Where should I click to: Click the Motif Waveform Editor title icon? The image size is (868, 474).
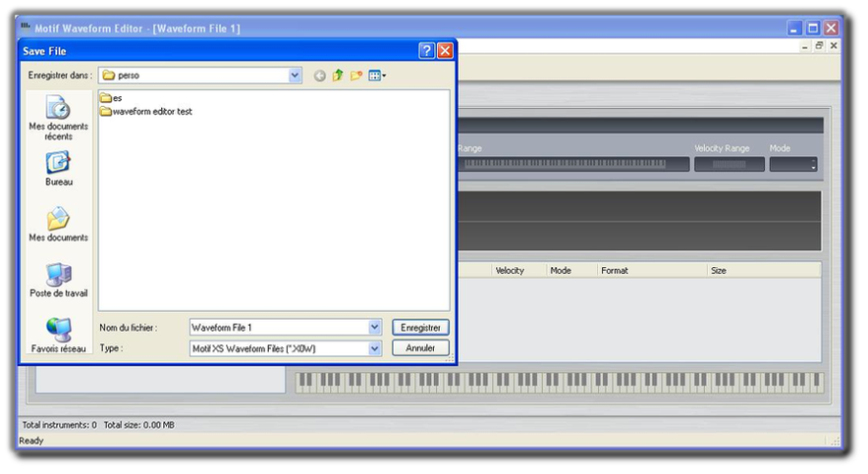pyautogui.click(x=26, y=27)
